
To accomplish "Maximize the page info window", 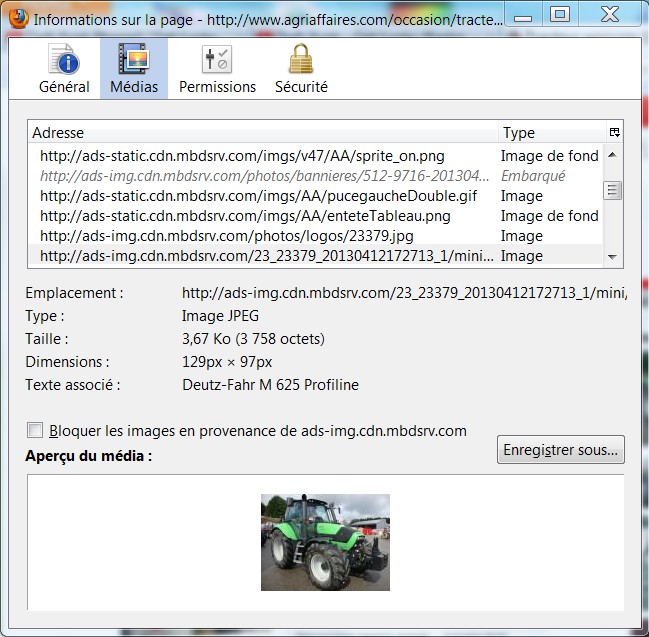I will [x=560, y=15].
